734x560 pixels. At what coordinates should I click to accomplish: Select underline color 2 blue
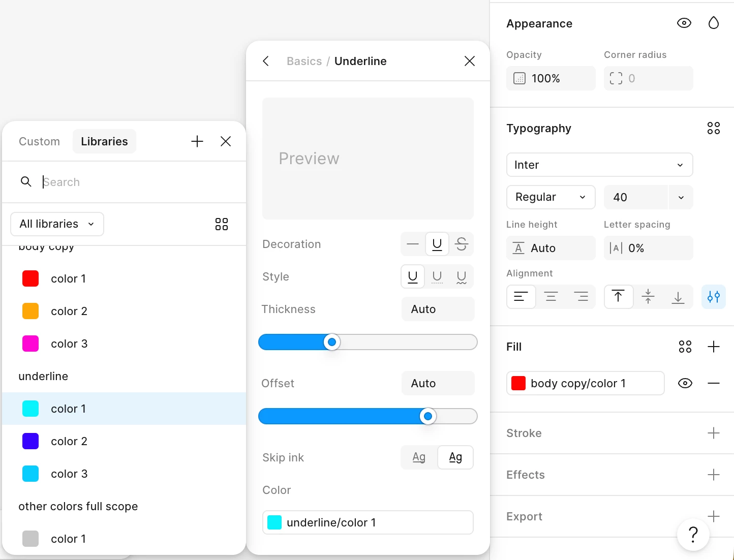[124, 441]
